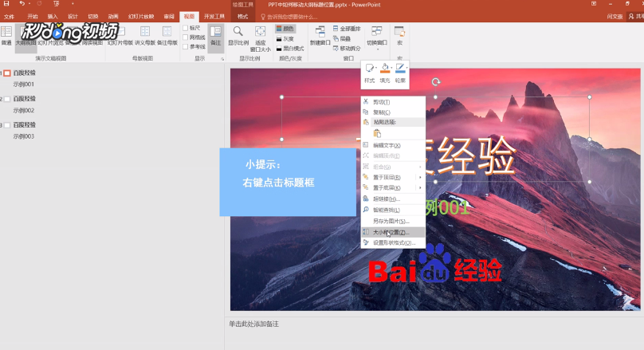Switch to the 开始 (Home) tab
Image resolution: width=644 pixels, height=350 pixels.
(x=33, y=17)
